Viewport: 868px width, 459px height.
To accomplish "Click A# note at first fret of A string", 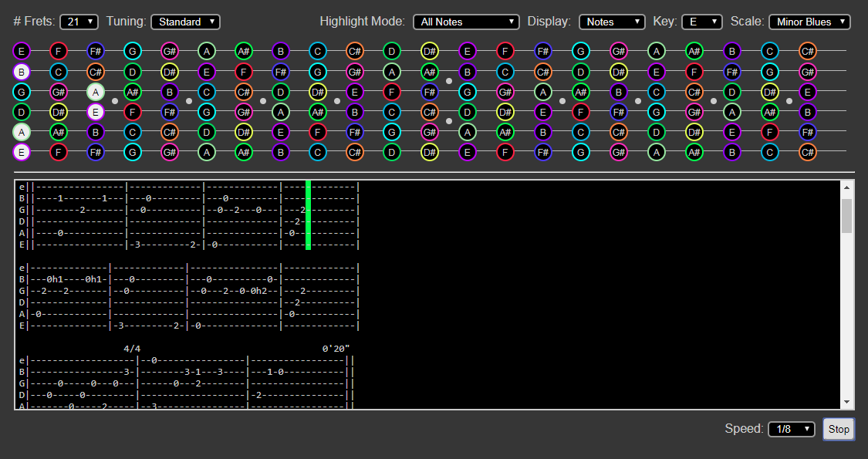I will point(58,133).
